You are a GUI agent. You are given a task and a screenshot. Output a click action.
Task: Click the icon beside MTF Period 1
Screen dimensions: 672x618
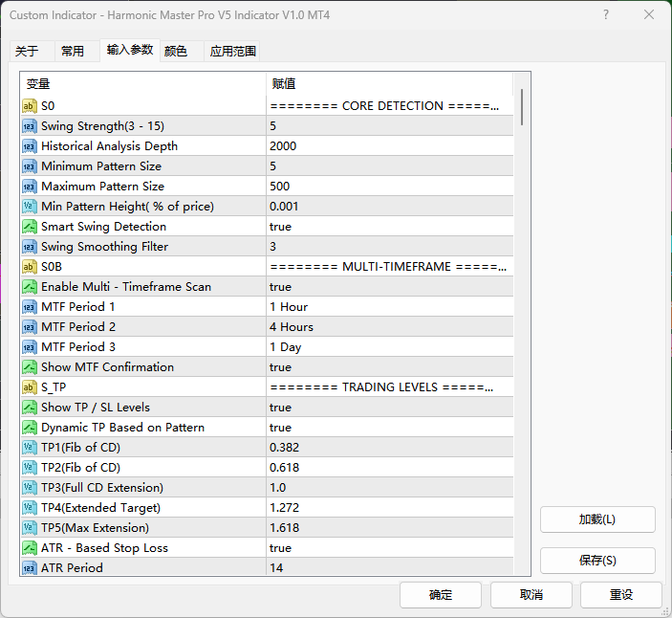[29, 307]
